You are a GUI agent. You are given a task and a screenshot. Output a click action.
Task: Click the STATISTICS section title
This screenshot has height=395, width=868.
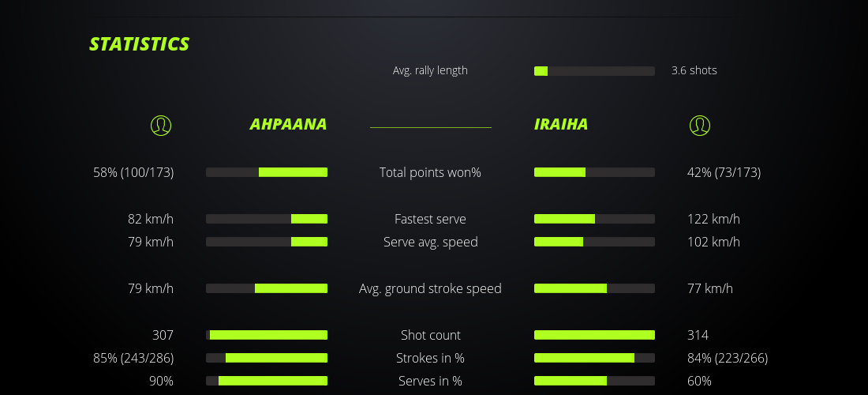point(140,44)
